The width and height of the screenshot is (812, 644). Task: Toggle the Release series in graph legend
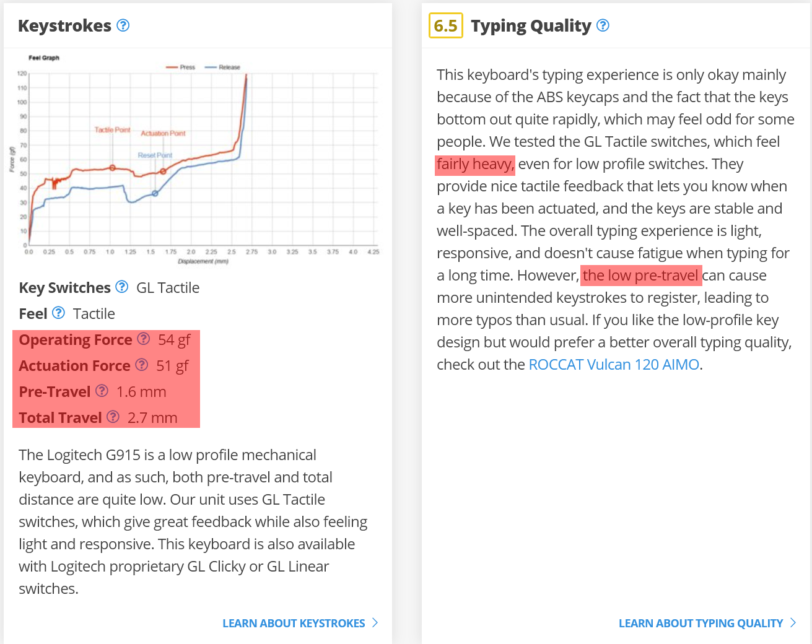(222, 67)
